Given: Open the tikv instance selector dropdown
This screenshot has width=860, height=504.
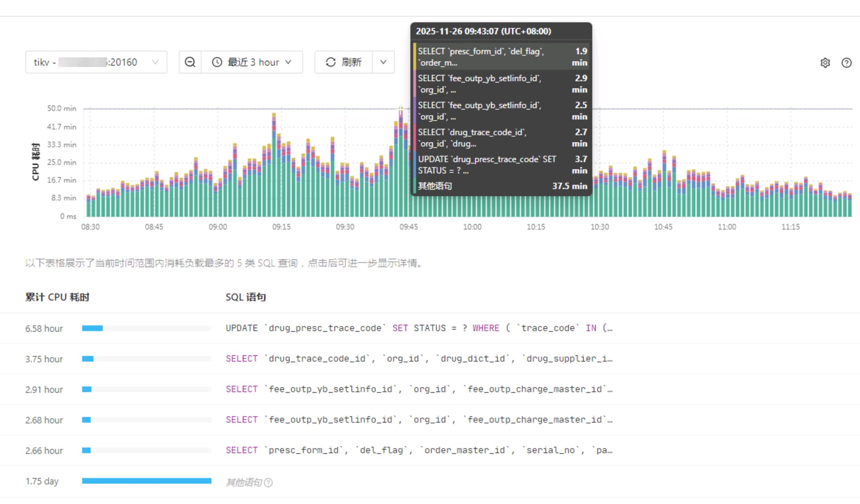Looking at the screenshot, I should (x=96, y=62).
